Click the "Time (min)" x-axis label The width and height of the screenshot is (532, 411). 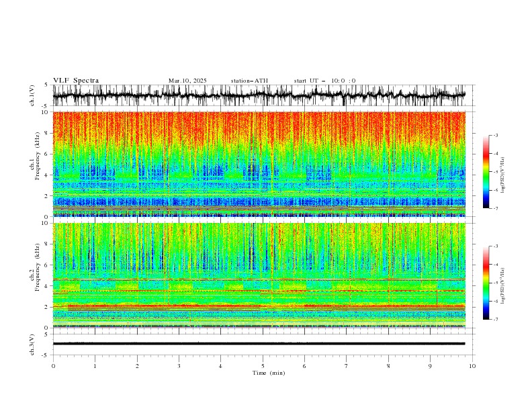[269, 373]
